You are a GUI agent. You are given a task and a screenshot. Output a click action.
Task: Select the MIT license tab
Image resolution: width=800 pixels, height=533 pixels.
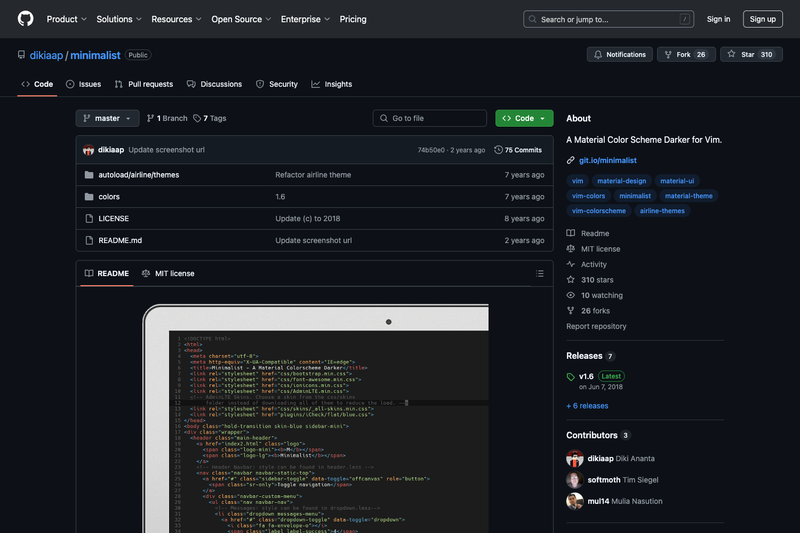coord(168,273)
